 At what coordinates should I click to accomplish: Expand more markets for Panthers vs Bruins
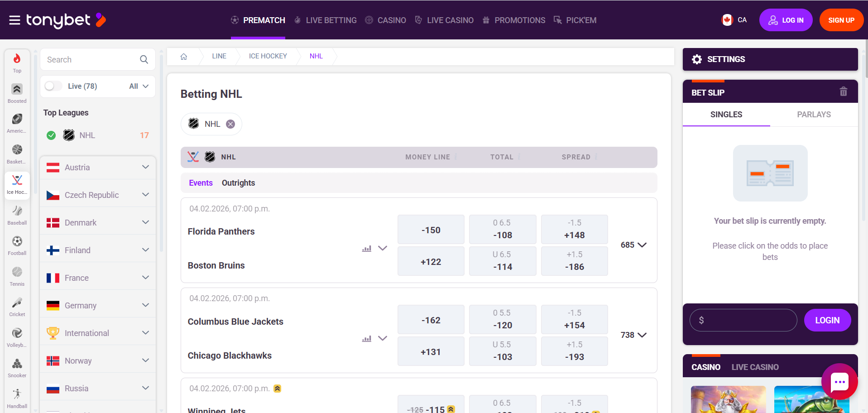point(383,248)
